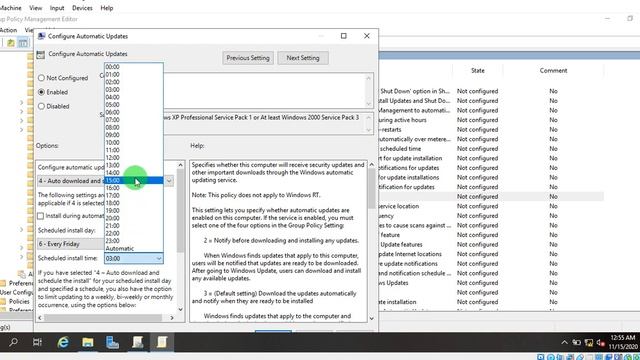Launch Internet Explorer from the taskbar
640x360 pixels.
point(63,342)
